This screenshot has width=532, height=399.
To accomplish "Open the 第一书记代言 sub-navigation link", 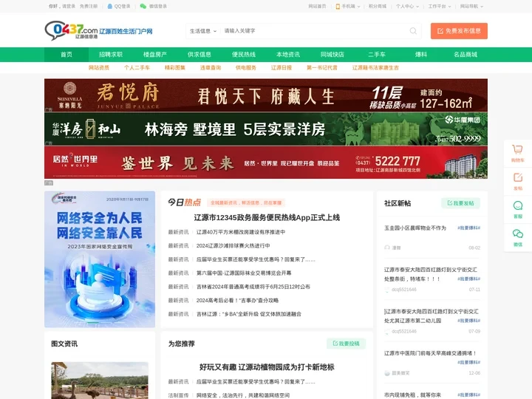I will 322,67.
